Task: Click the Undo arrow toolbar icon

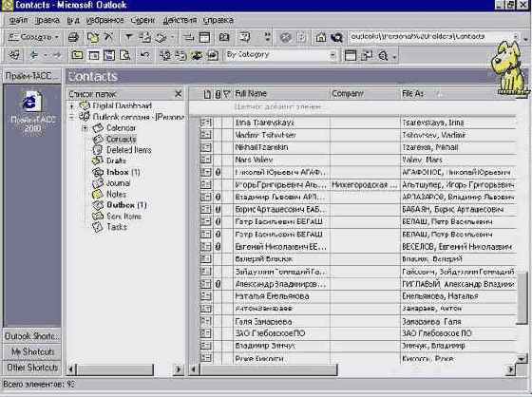Action: point(144,55)
